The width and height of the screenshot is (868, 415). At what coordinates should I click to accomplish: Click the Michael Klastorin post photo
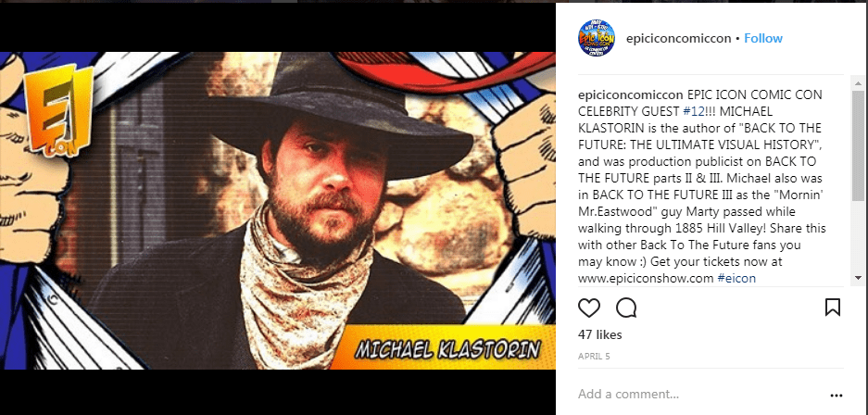[x=277, y=210]
